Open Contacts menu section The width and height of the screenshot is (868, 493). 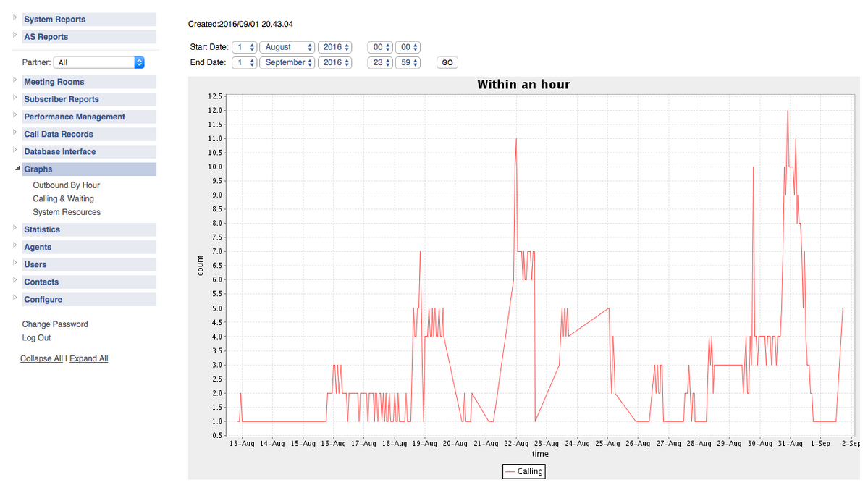tap(89, 282)
